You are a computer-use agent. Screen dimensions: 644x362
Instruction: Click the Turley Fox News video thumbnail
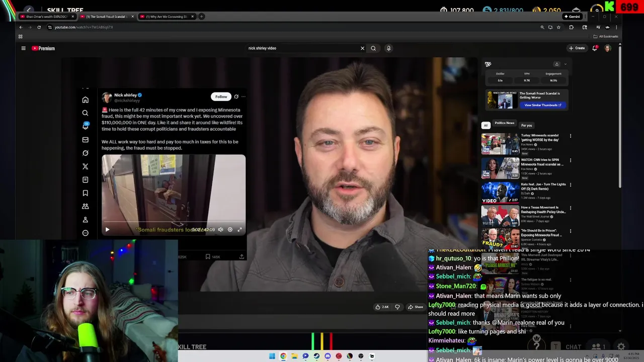500,144
